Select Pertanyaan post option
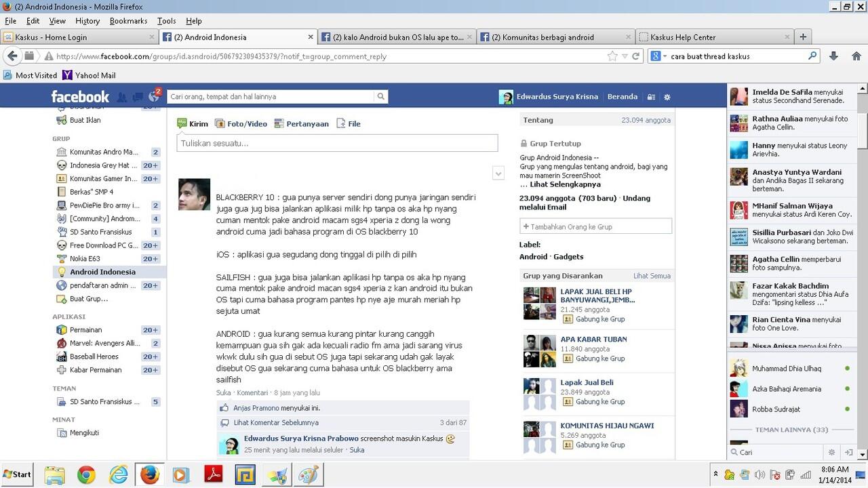Viewport: 868px width, 488px height. point(302,123)
